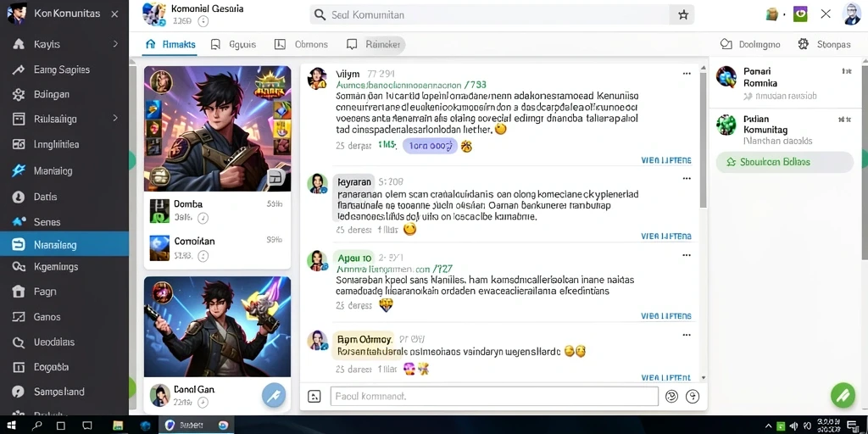Open the Kayis sidebar item
This screenshot has width=868, height=434.
coord(64,44)
